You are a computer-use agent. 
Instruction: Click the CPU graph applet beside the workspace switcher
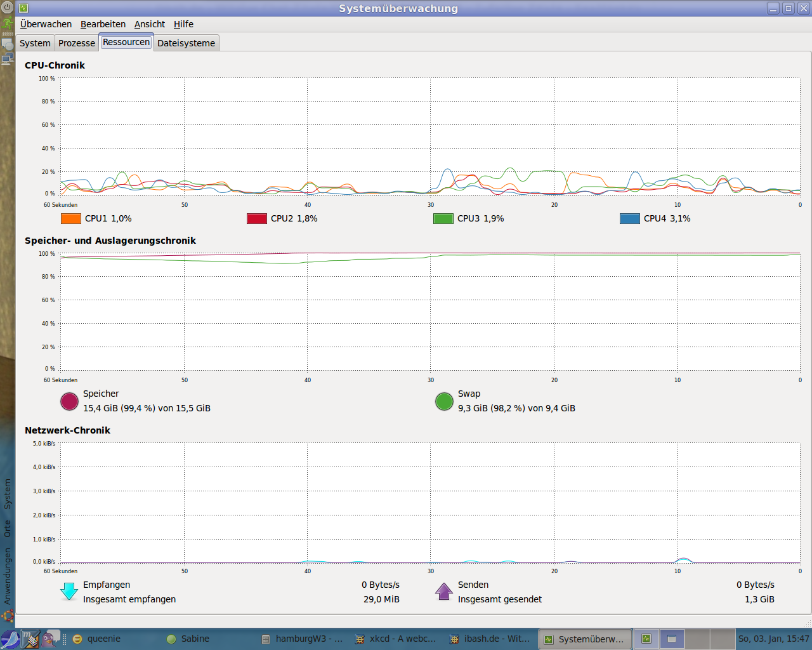(x=646, y=639)
